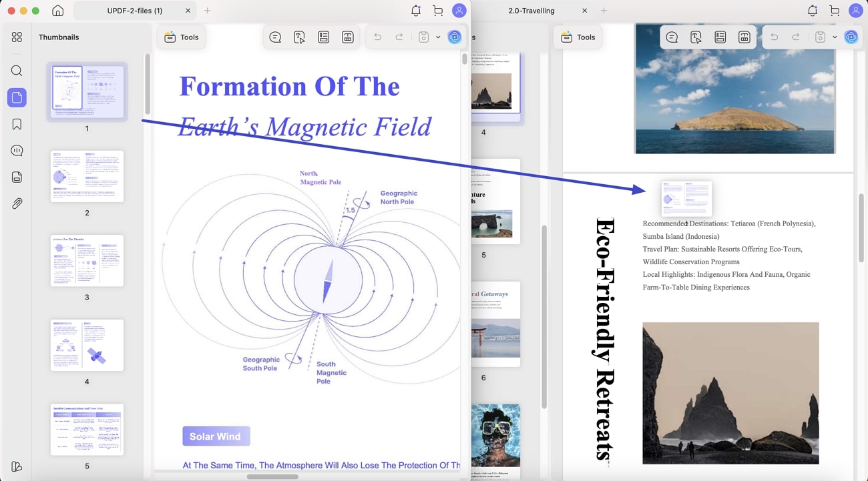Select page 5 thumbnail in the 2.0-Travelling window
Screen dimensions: 868x481
coord(495,201)
